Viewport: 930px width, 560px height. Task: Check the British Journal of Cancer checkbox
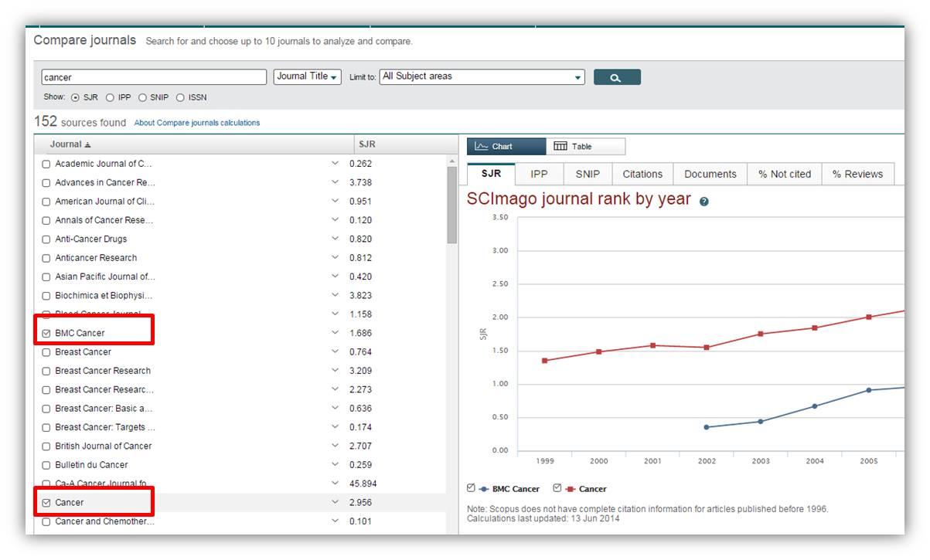46,446
